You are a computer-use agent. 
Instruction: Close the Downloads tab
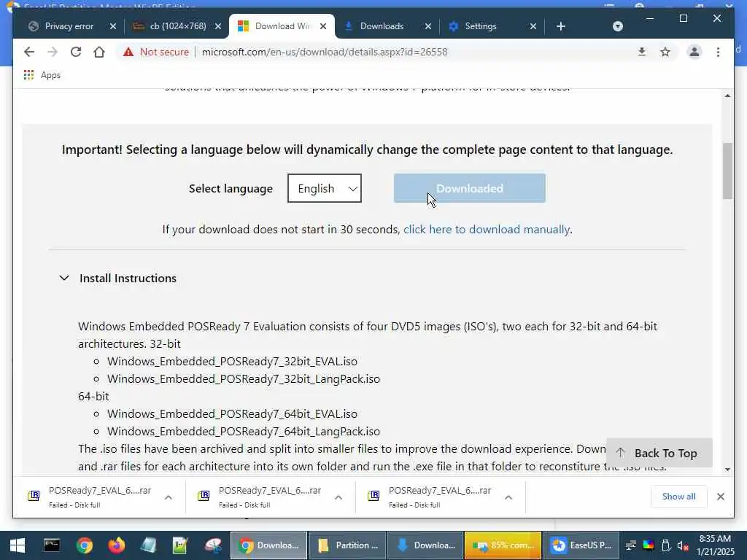click(427, 26)
